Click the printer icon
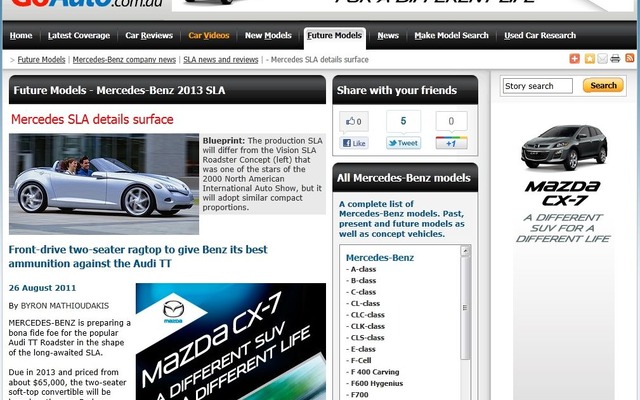Screen dimensions: 640x400 tap(616, 59)
